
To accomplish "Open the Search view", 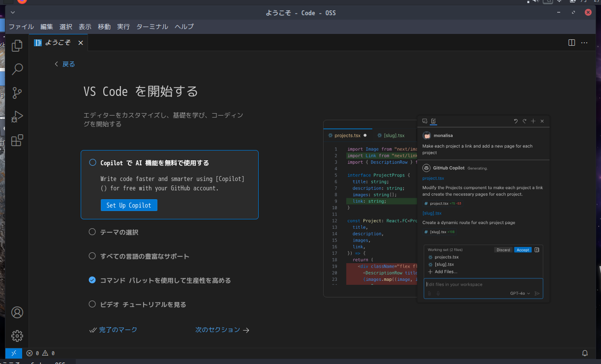I will pyautogui.click(x=17, y=69).
